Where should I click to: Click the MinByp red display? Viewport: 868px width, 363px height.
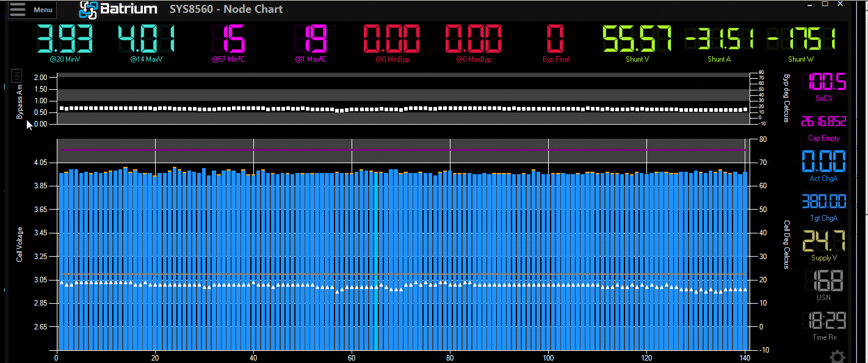(x=391, y=39)
